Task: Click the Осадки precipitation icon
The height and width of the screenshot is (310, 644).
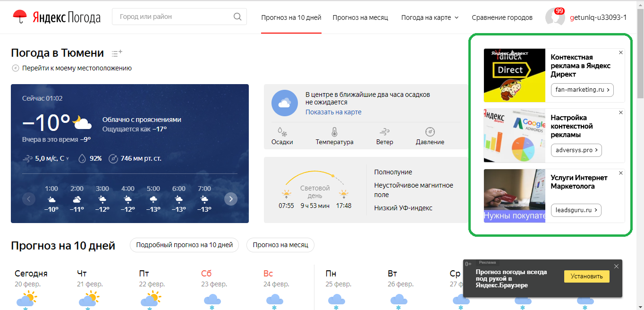Action: pyautogui.click(x=282, y=132)
